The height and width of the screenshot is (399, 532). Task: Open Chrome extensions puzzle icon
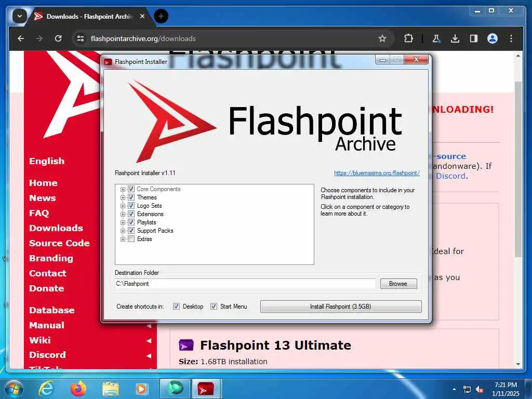[408, 38]
